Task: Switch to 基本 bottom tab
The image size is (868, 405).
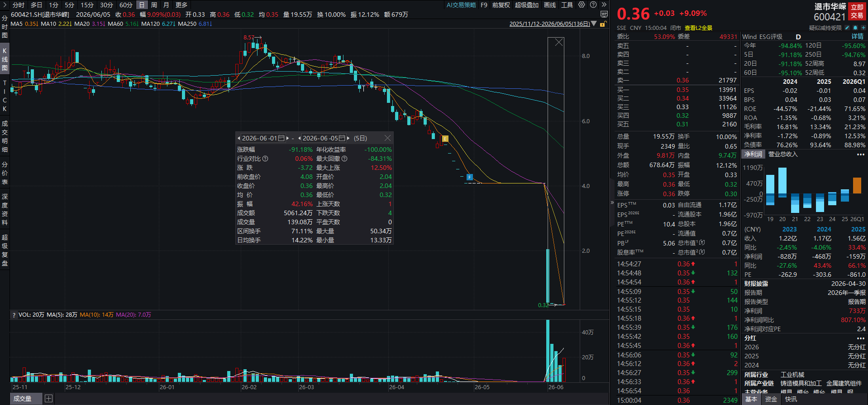Action: click(751, 399)
